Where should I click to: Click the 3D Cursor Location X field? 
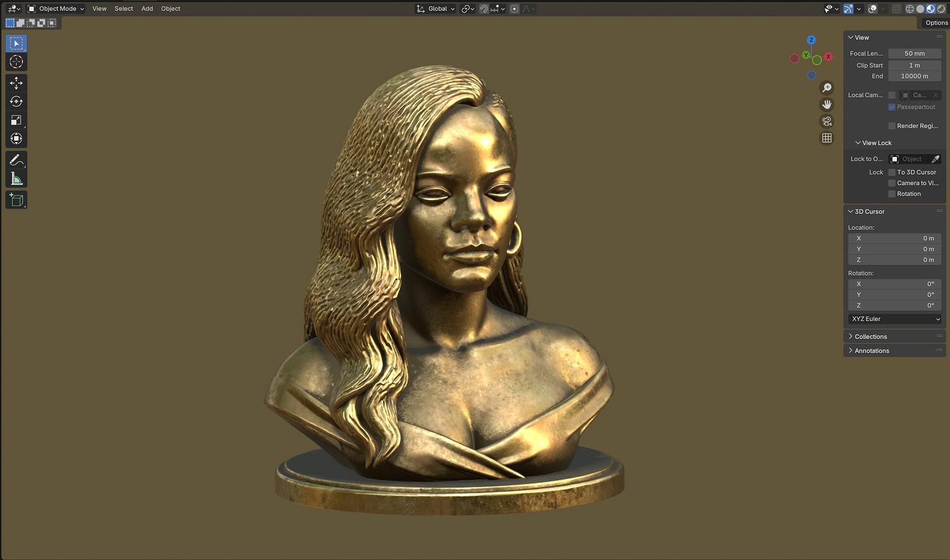click(895, 239)
